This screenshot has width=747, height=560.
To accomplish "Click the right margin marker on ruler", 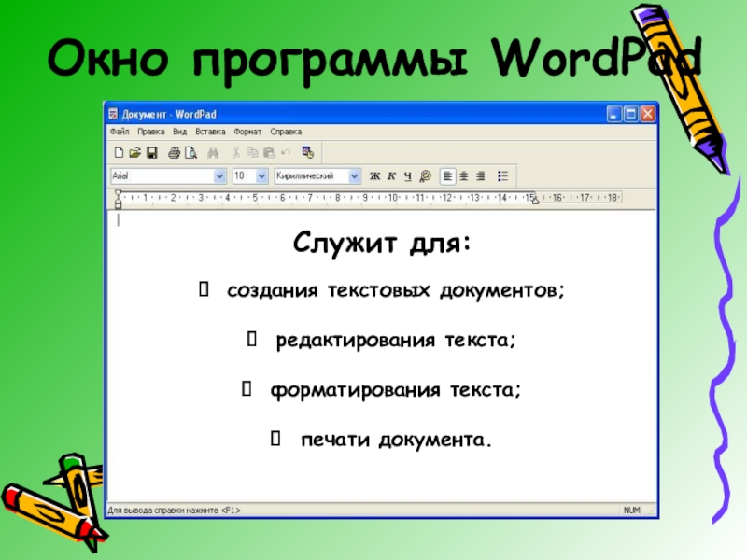I will coord(535,200).
